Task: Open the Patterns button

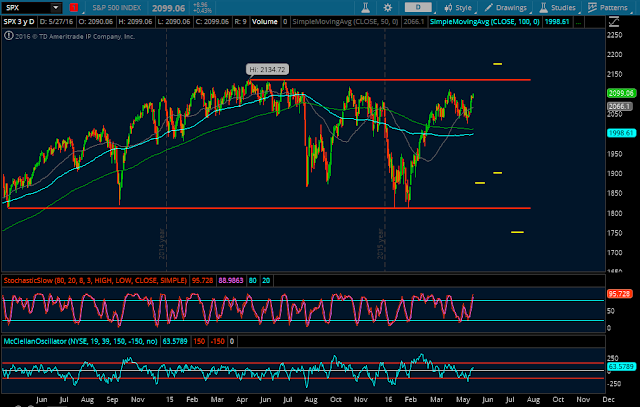Action: (607, 7)
